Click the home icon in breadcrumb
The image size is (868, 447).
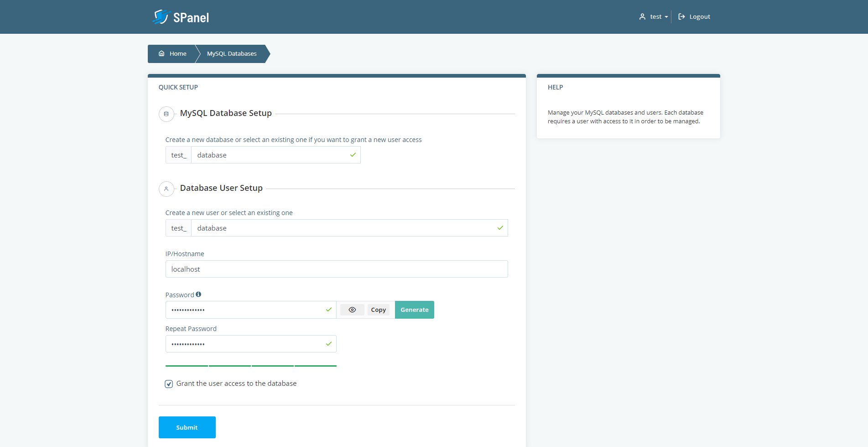point(161,54)
